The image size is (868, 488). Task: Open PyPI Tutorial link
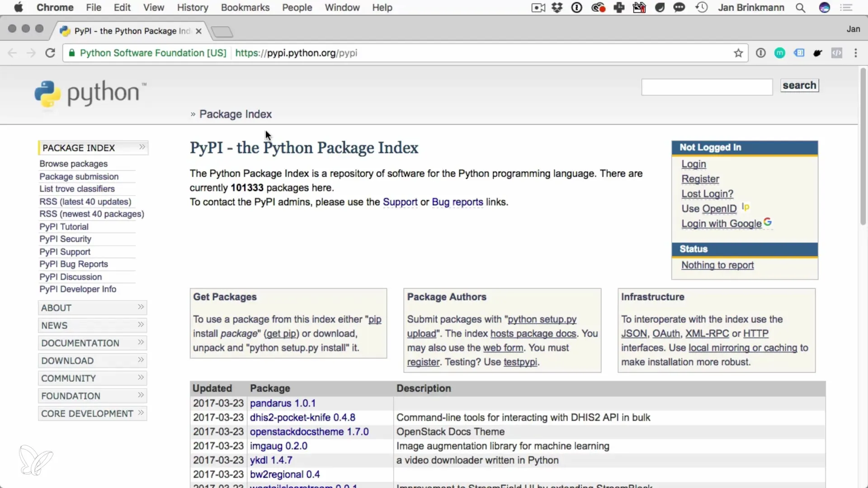click(x=64, y=227)
